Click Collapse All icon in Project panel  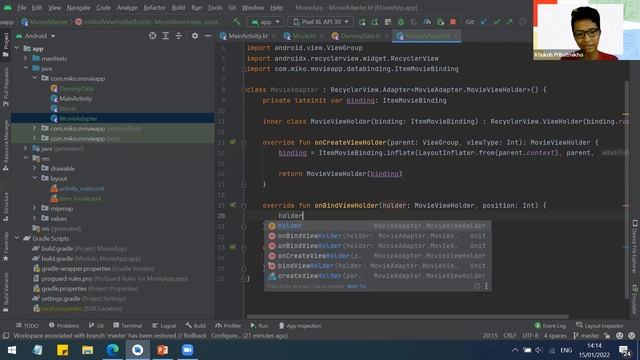tap(178, 36)
